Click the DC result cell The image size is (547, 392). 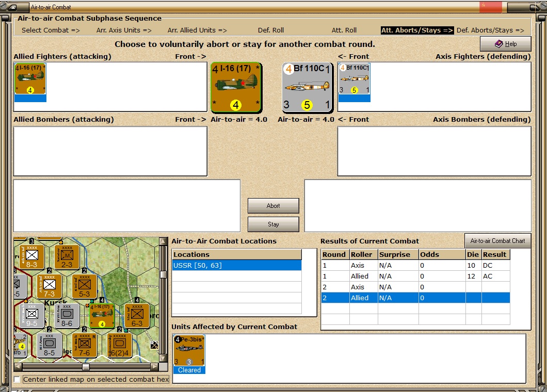coord(496,266)
